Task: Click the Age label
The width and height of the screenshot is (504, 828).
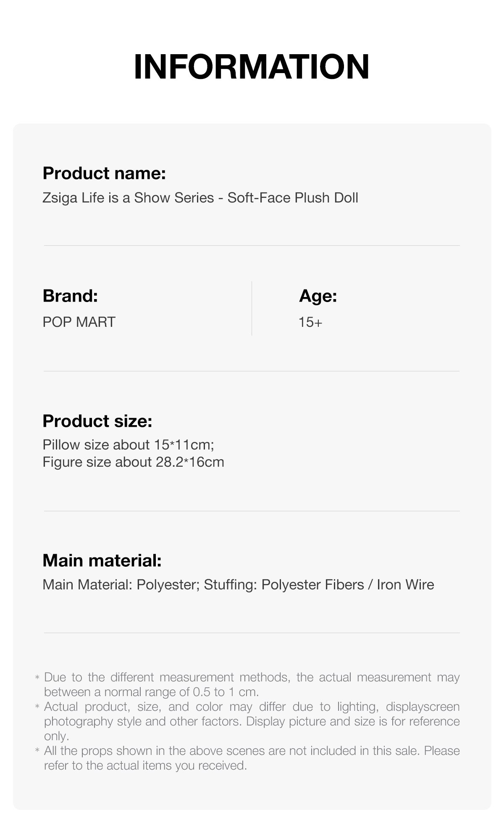Action: (x=318, y=296)
